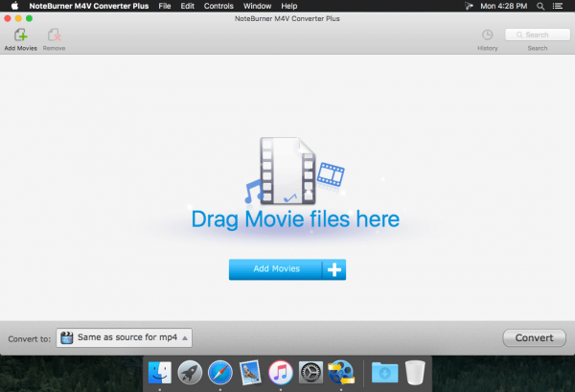
Task: Open the Window menu
Action: point(257,7)
